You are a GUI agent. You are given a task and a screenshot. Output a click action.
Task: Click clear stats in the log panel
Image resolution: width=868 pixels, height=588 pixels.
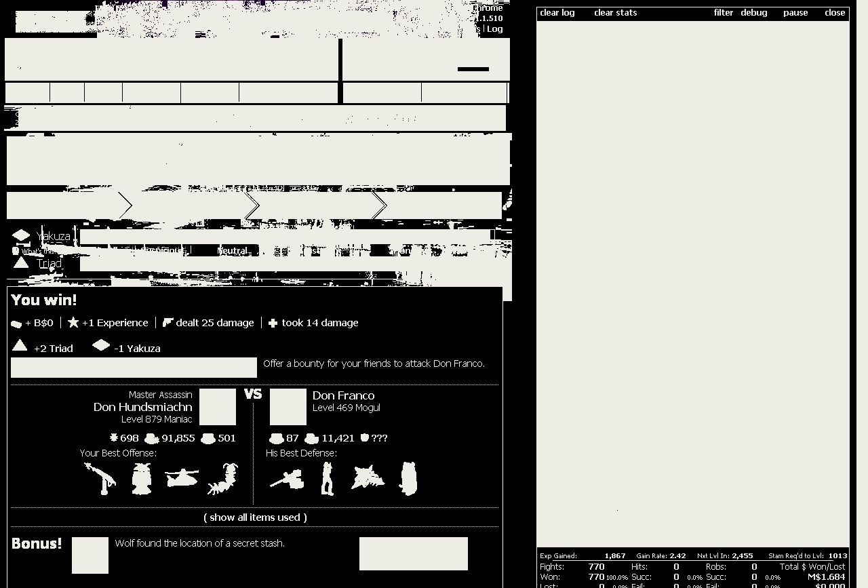click(x=615, y=13)
